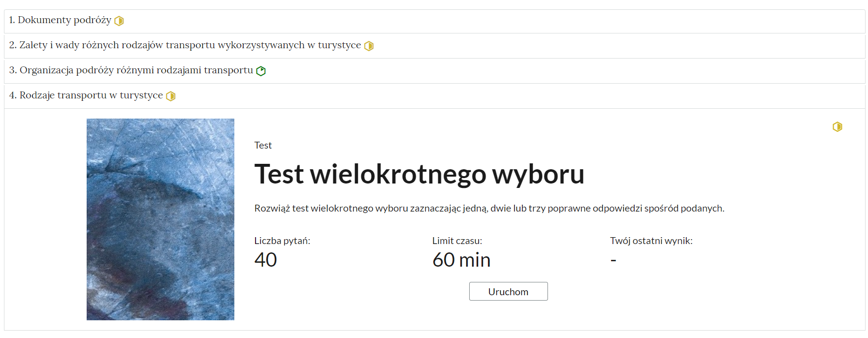Viewport: 868px width, 338px height.
Task: Click the 'Limit czasu:' label
Action: (457, 241)
